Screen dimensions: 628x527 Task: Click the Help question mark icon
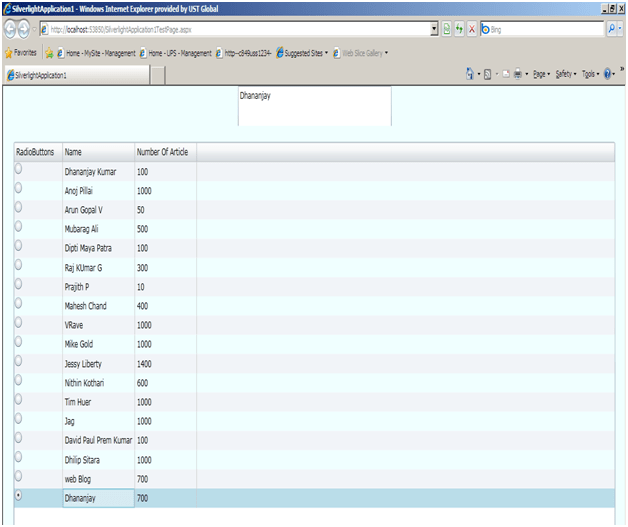click(606, 74)
